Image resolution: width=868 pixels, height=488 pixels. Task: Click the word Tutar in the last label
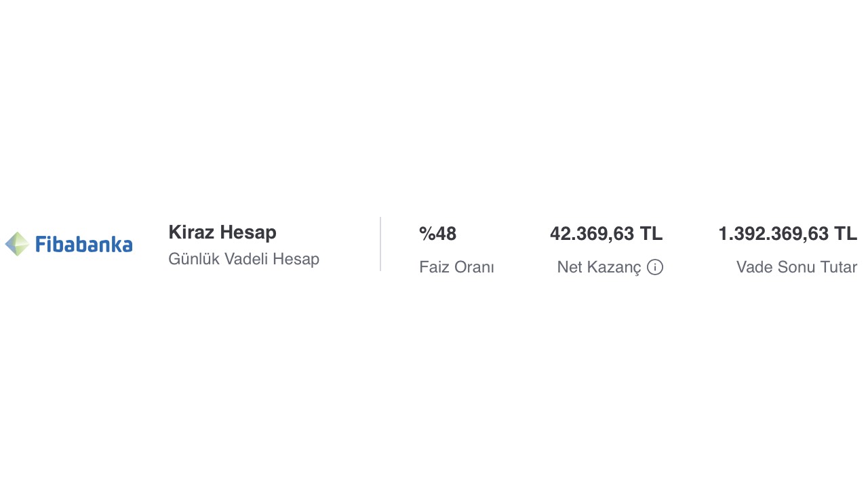tap(838, 267)
